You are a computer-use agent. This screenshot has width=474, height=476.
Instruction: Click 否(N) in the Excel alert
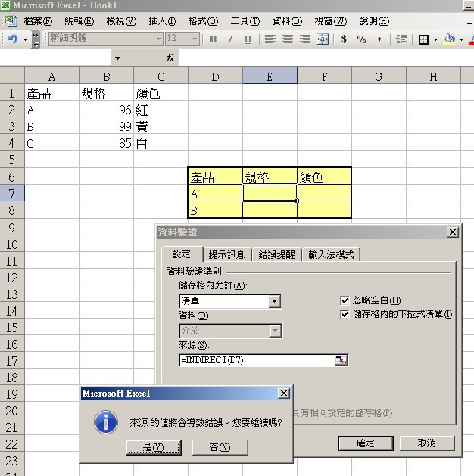[220, 447]
